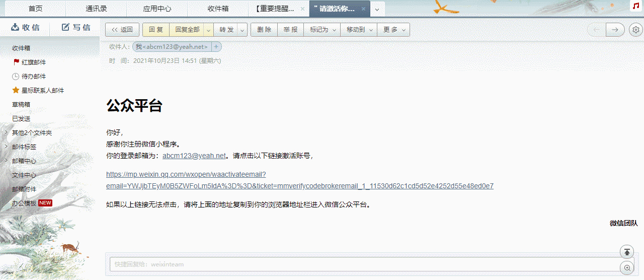Viewport: 644px width, 280px height.
Task: Click the 举报 report button
Action: pyautogui.click(x=290, y=30)
